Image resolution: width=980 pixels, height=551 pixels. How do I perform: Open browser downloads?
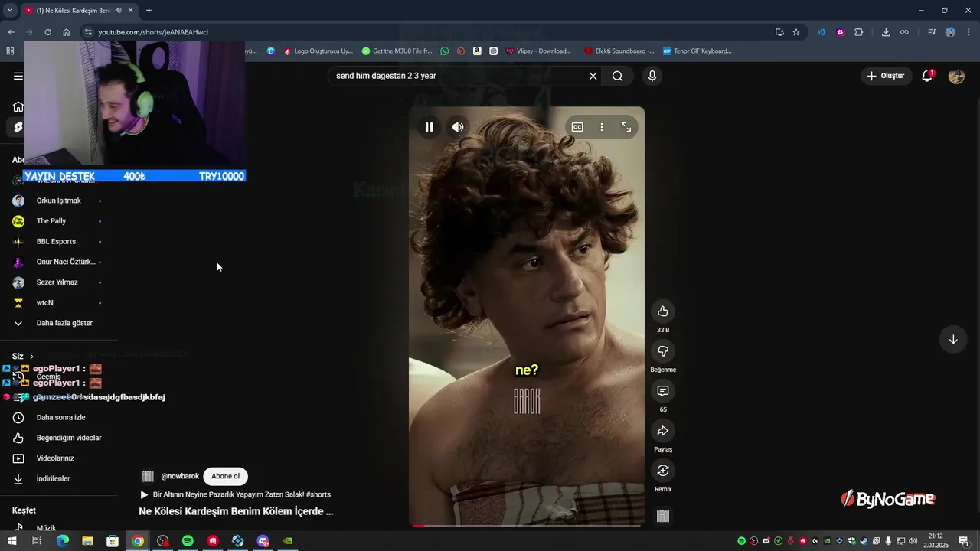886,32
